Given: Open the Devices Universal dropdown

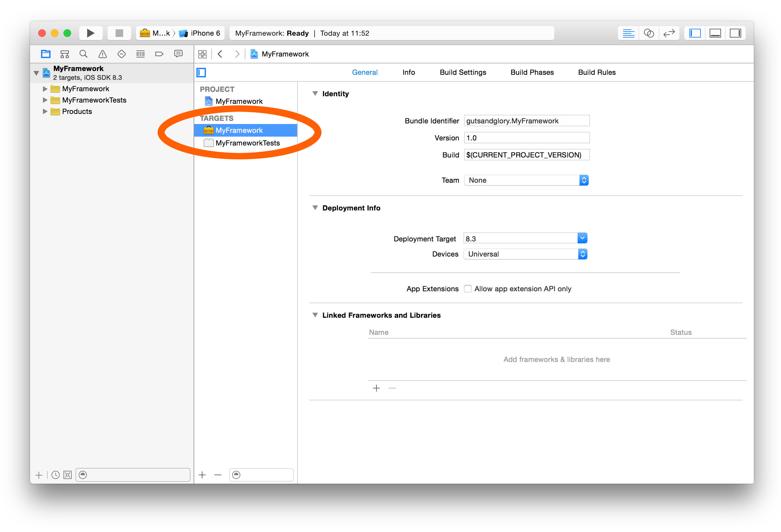Looking at the screenshot, I should click(x=525, y=254).
